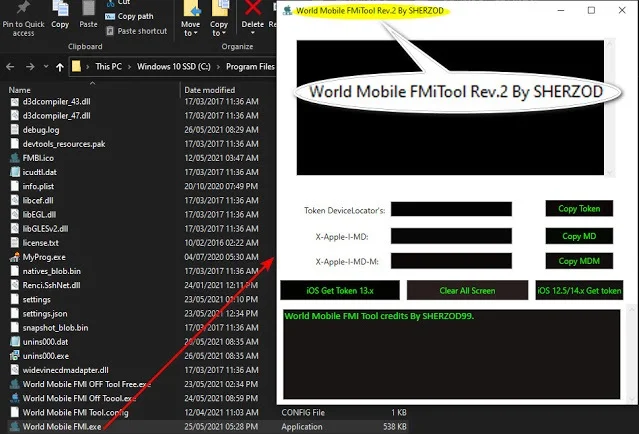Click Clear All Screen button
This screenshot has height=434, width=639.
467,291
